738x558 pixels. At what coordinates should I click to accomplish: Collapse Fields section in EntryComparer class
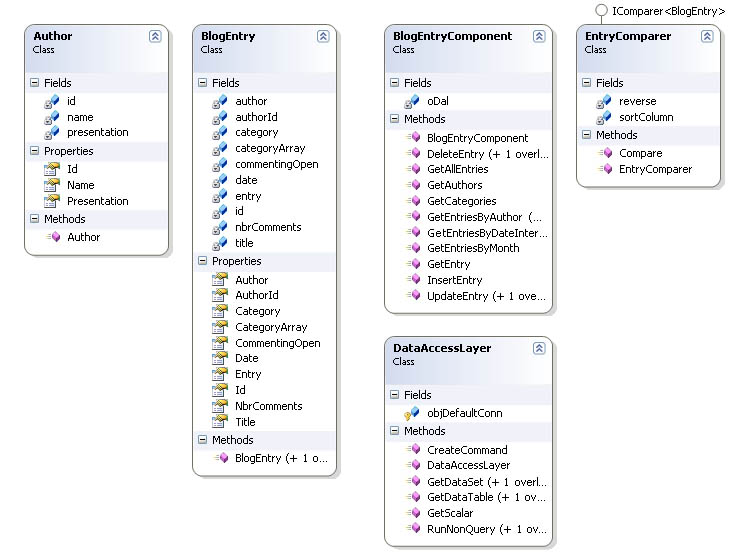pos(586,83)
